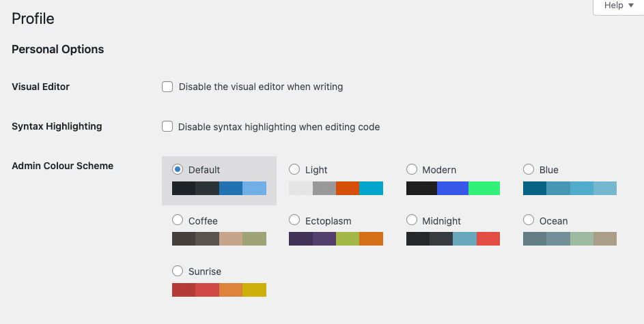
Task: Select the Ectoplasm colour scheme radio
Action: (294, 220)
